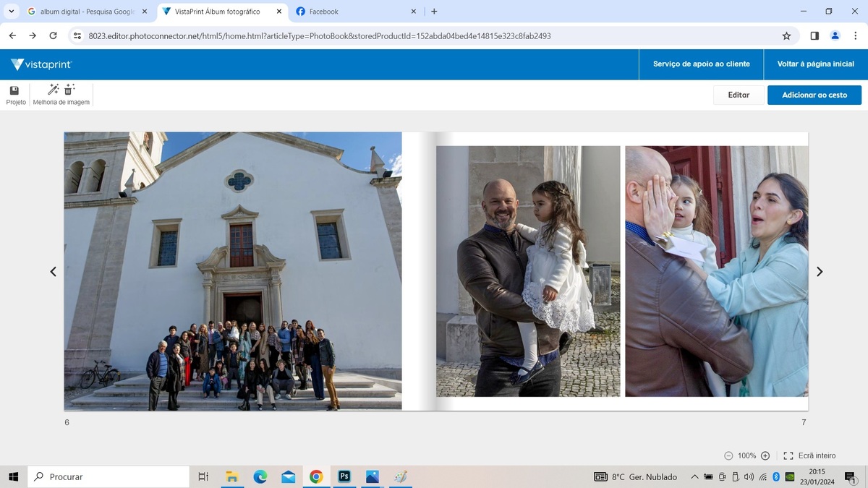Open Photoshop from the taskbar
The height and width of the screenshot is (488, 868).
(344, 476)
